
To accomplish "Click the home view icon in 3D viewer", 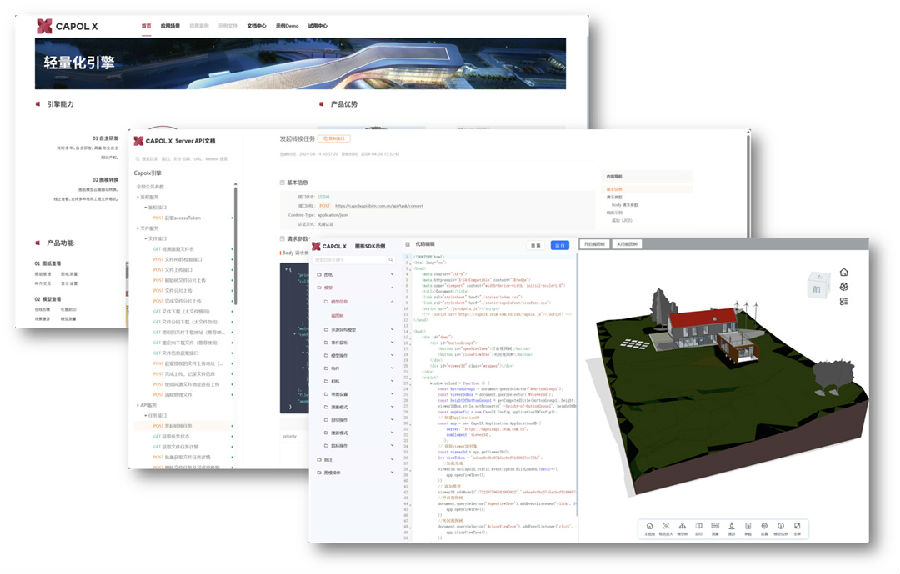I will pyautogui.click(x=844, y=272).
